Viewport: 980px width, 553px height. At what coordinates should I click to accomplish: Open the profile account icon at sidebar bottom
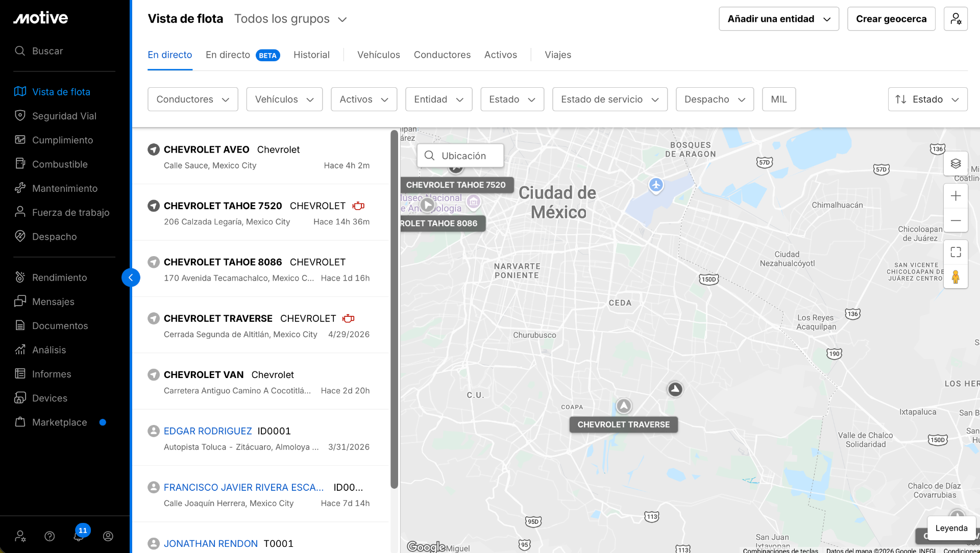point(108,536)
